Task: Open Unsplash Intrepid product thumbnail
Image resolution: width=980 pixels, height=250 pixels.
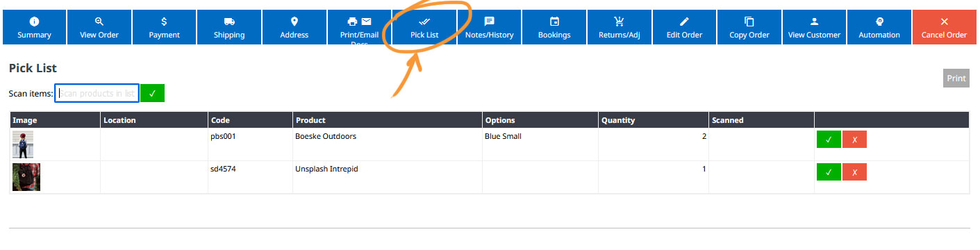Action: click(26, 177)
